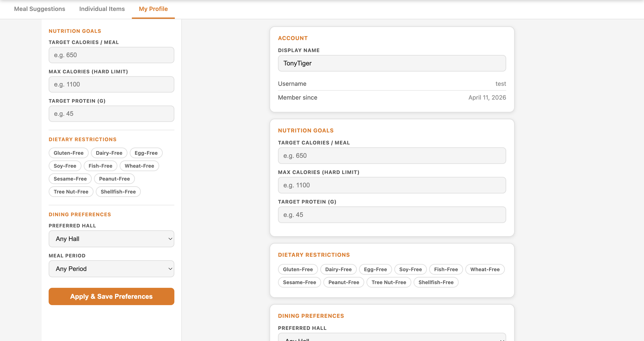Toggle Peanut-Free chip in profile card
644x341 pixels.
[343, 282]
